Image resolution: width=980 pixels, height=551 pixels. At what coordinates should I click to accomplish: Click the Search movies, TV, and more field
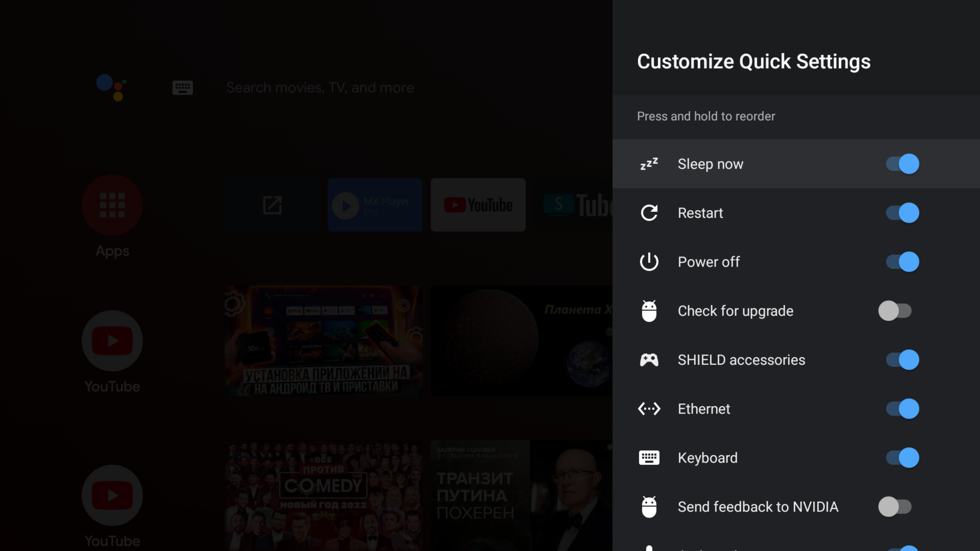(x=320, y=88)
